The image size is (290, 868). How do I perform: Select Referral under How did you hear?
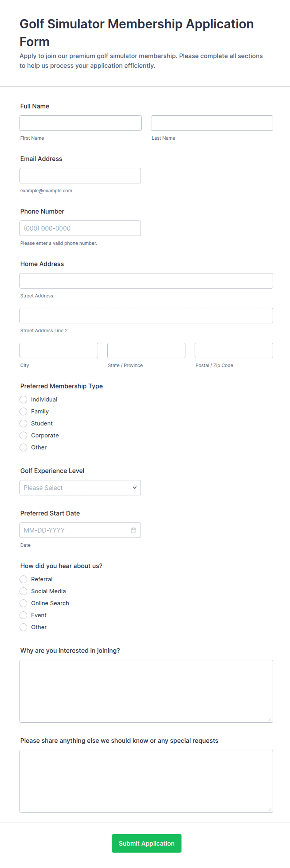pos(23,579)
